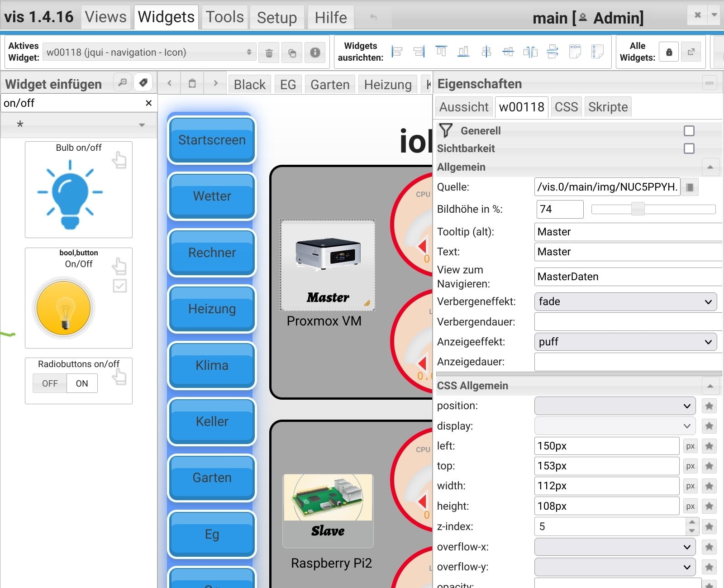Screen dimensions: 724x588
Task: Lock all widgets with padlock icon
Action: click(669, 52)
